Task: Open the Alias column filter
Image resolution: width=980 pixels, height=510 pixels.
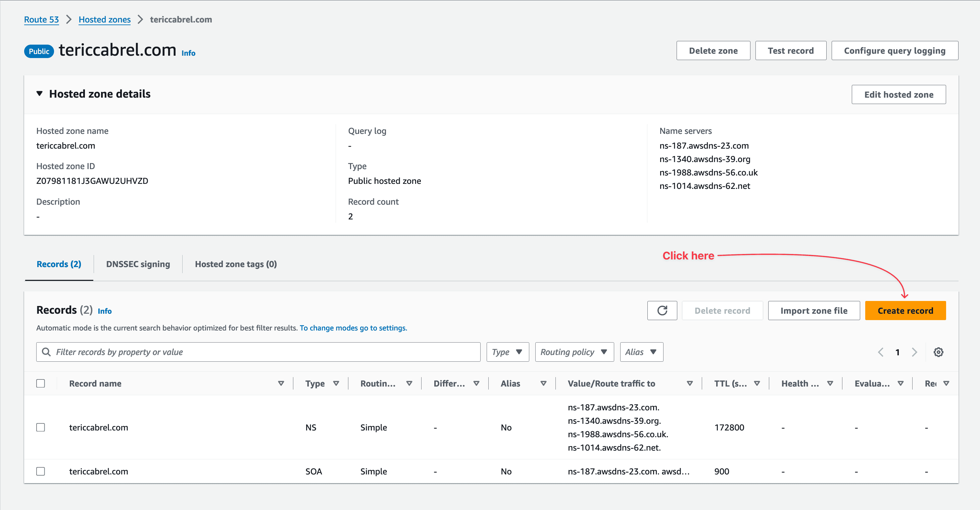Action: point(544,384)
